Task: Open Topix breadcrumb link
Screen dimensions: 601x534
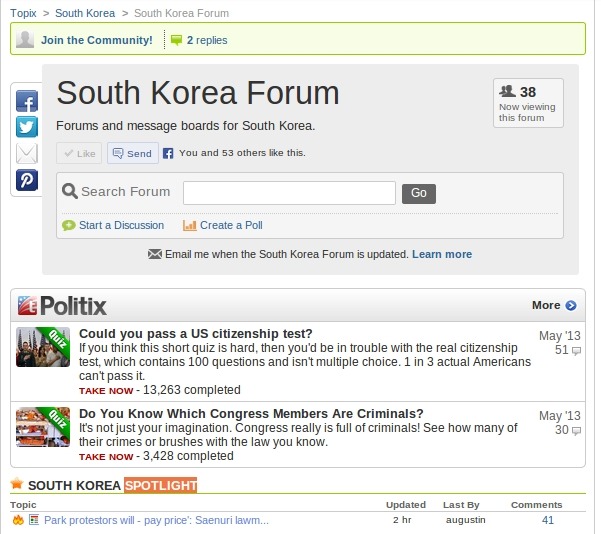Action: (x=23, y=13)
